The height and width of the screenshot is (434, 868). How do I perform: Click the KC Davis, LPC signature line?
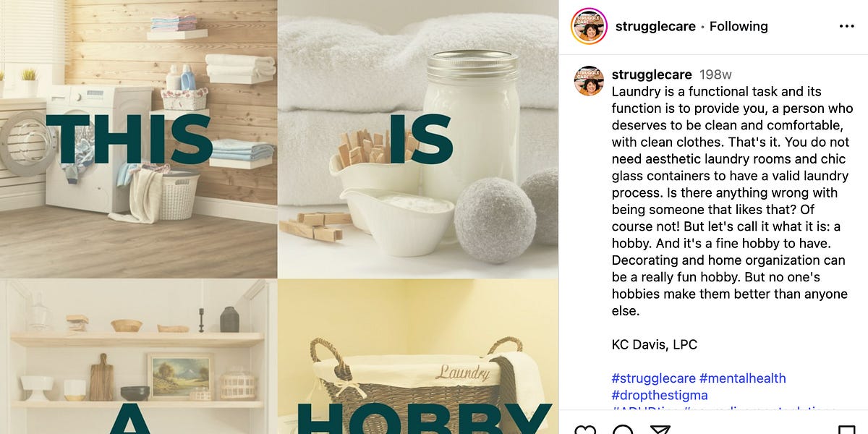click(x=655, y=345)
